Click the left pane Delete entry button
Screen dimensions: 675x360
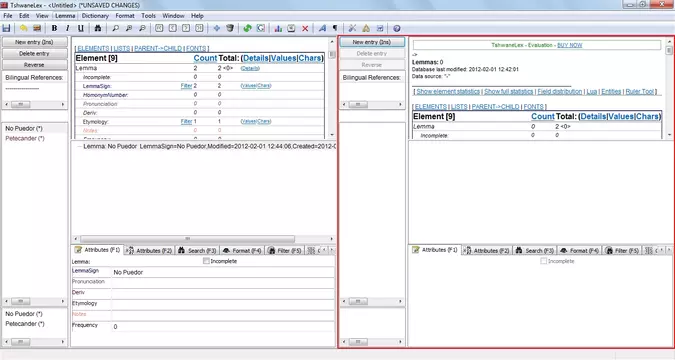point(34,53)
